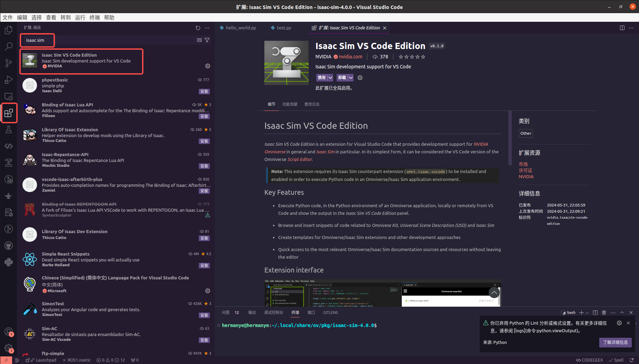Open Source Control view in activity bar
Screen dimensions: 639x364
point(9,63)
